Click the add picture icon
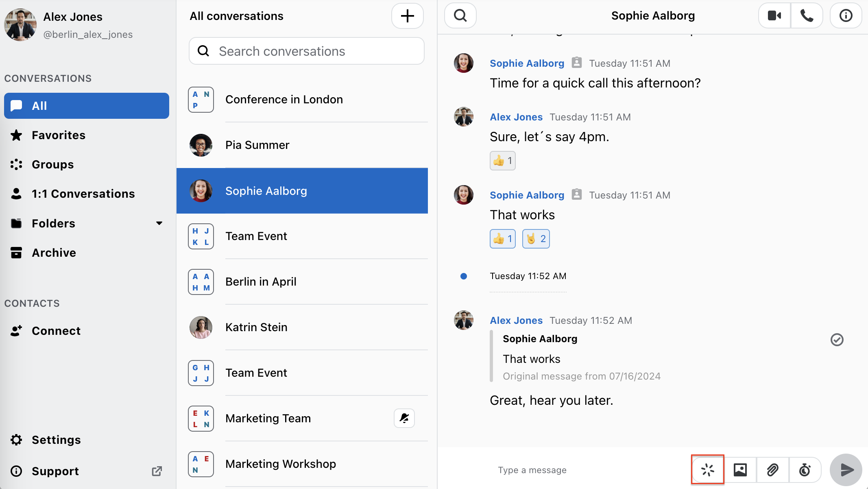 740,470
